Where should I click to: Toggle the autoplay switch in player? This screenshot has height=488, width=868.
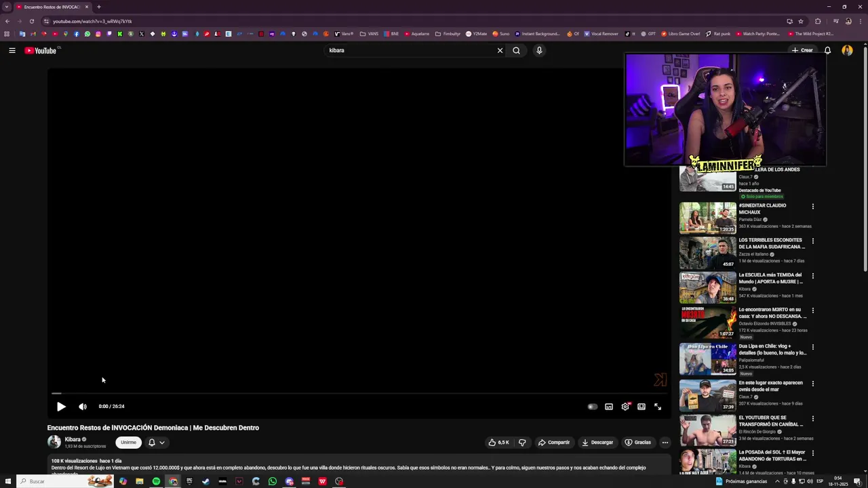pyautogui.click(x=592, y=407)
